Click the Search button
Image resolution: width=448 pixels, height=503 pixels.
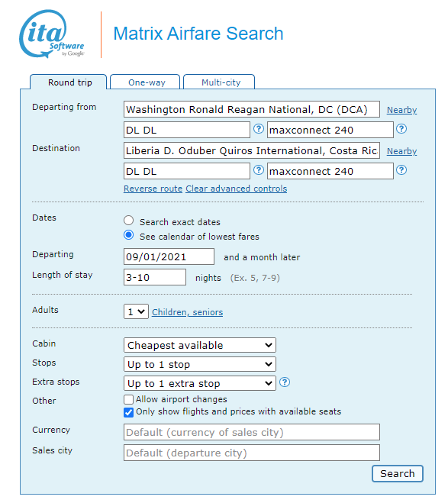(398, 473)
